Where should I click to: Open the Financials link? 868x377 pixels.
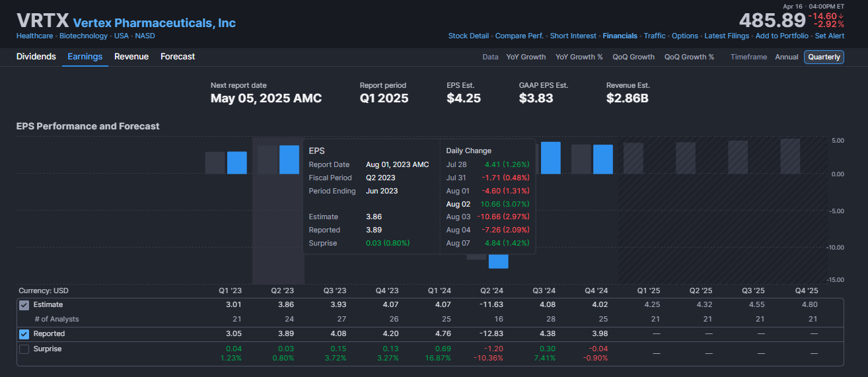click(620, 36)
